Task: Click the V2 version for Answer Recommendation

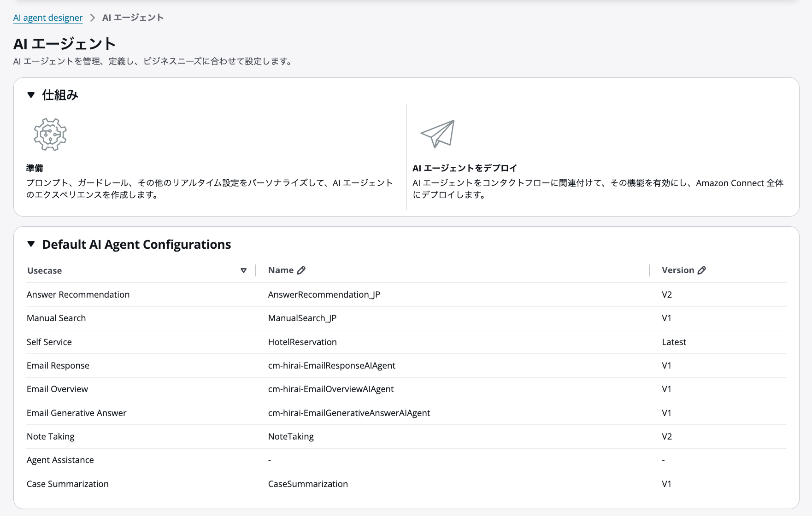Action: 667,294
